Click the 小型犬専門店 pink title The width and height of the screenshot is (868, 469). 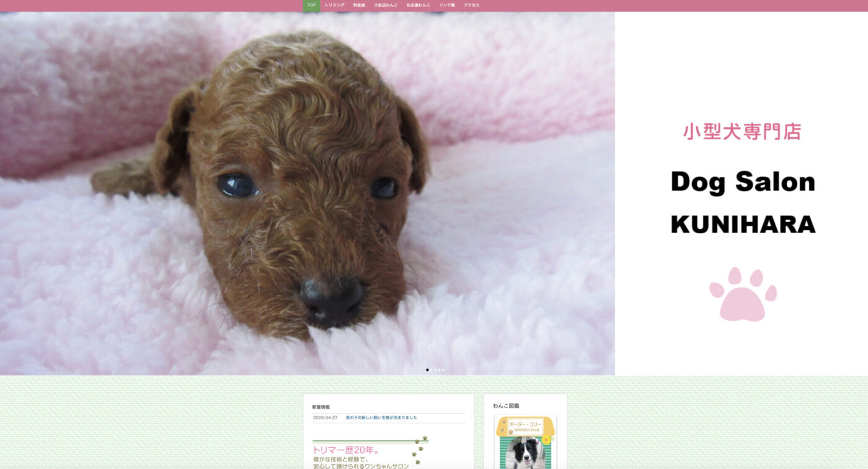[742, 131]
